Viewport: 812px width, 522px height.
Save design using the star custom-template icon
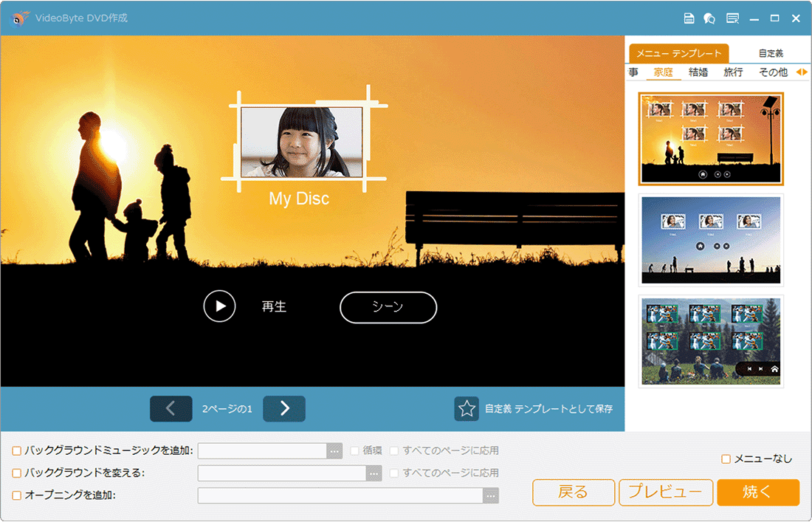pyautogui.click(x=467, y=408)
